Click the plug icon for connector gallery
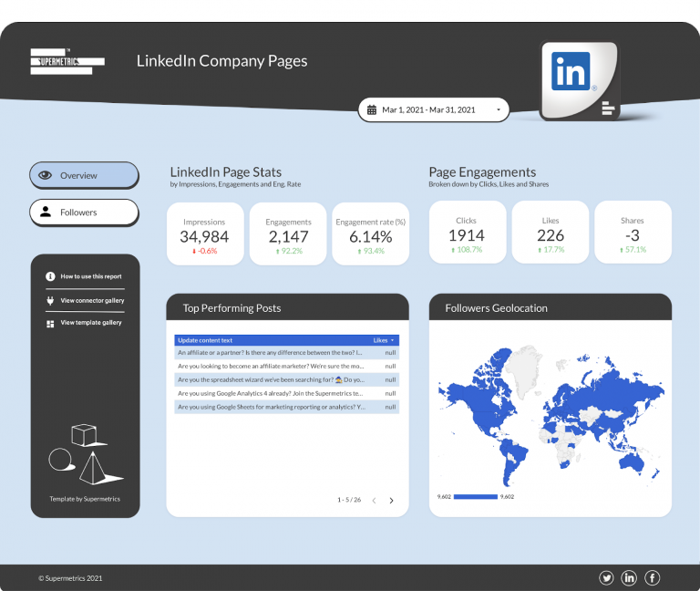This screenshot has width=700, height=591. (50, 301)
